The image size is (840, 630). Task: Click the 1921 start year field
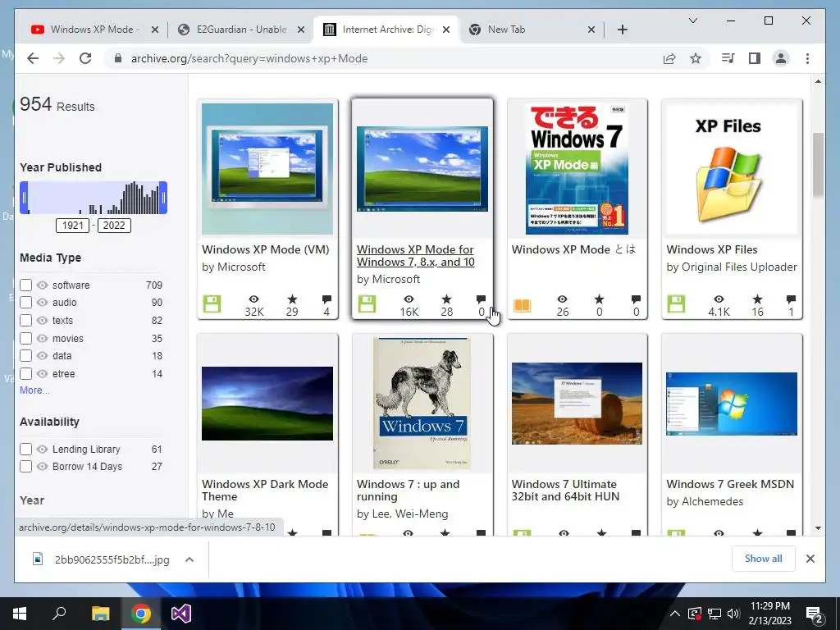pyautogui.click(x=72, y=225)
